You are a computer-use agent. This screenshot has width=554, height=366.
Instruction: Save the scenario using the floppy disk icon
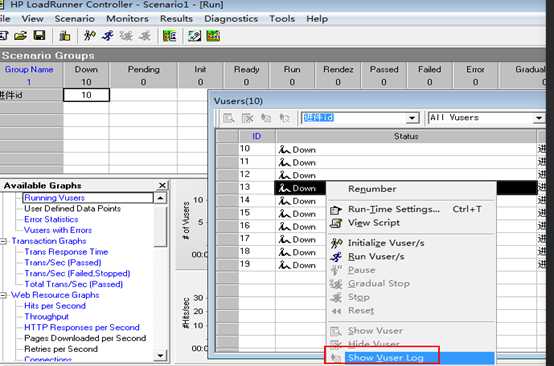pos(39,35)
